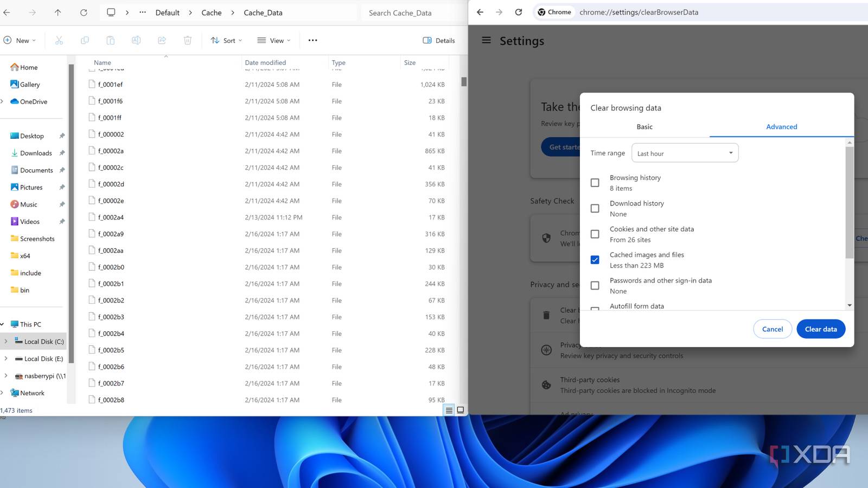Viewport: 868px width, 488px height.
Task: Expand Local Disk (C:) tree node
Action: click(x=6, y=342)
